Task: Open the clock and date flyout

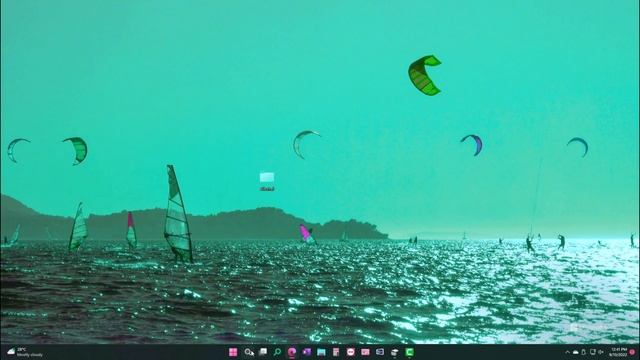Action: coord(618,352)
